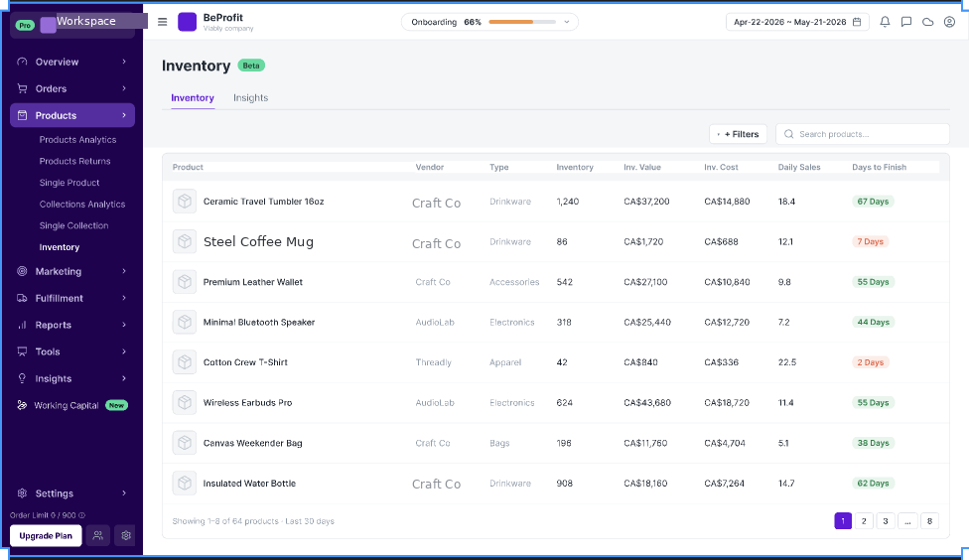Open the Onboarding progress dropdown arrow

pos(567,22)
